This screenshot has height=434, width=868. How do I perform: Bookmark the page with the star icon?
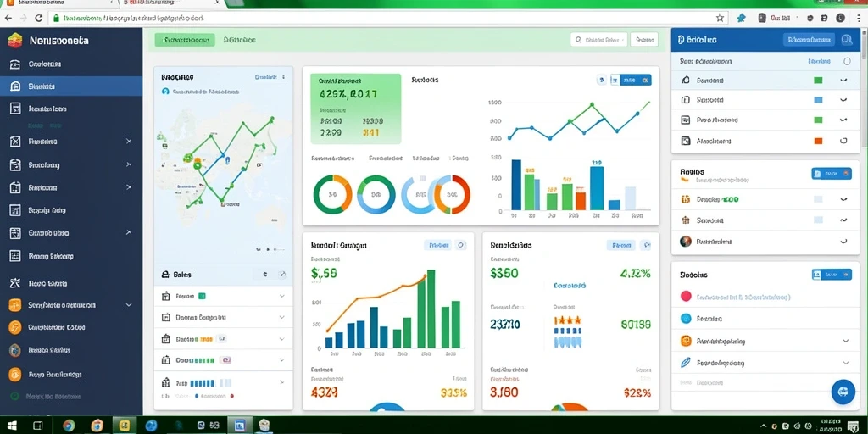(x=720, y=18)
